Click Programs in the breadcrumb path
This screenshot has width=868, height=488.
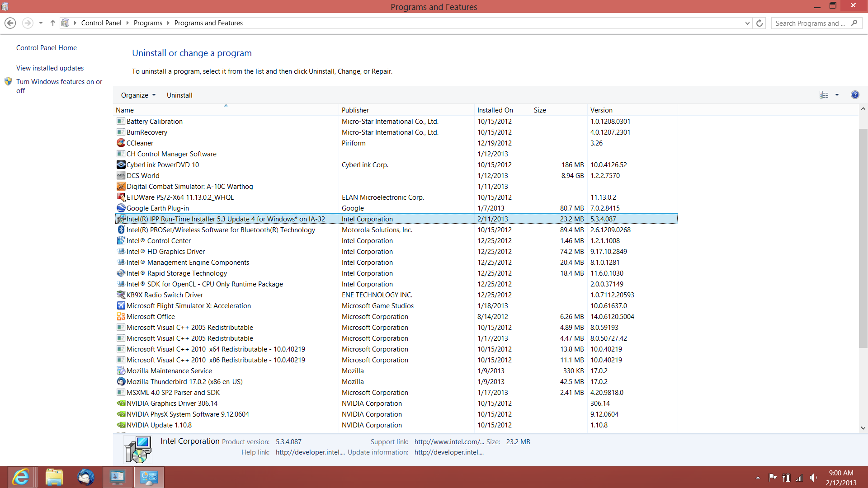click(x=148, y=23)
